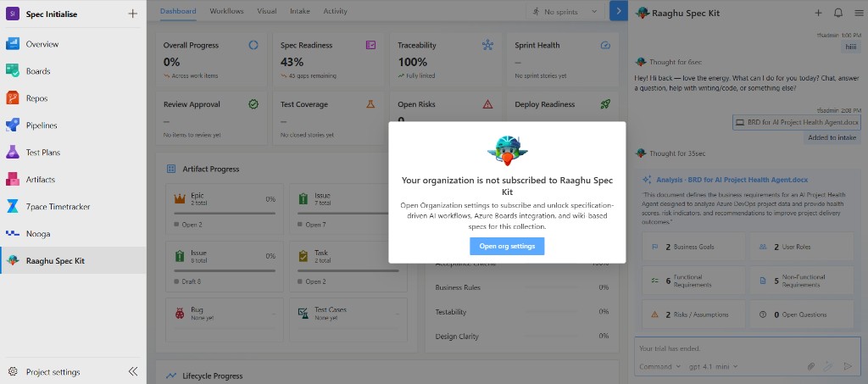Open Project settings at sidebar bottom
The image size is (868, 384).
pyautogui.click(x=53, y=372)
